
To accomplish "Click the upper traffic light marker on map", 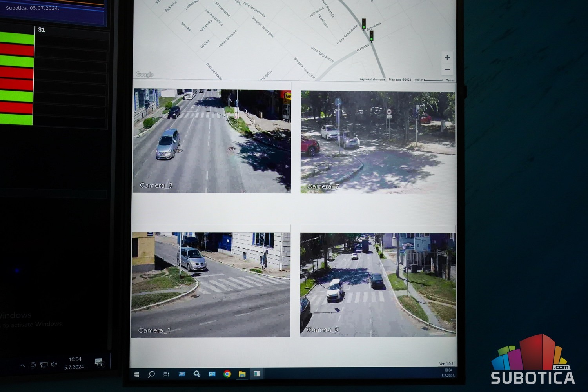I will tap(364, 24).
